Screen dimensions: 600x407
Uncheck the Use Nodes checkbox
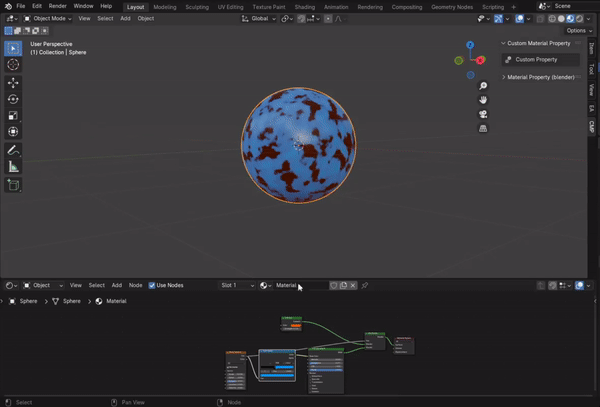pyautogui.click(x=152, y=285)
